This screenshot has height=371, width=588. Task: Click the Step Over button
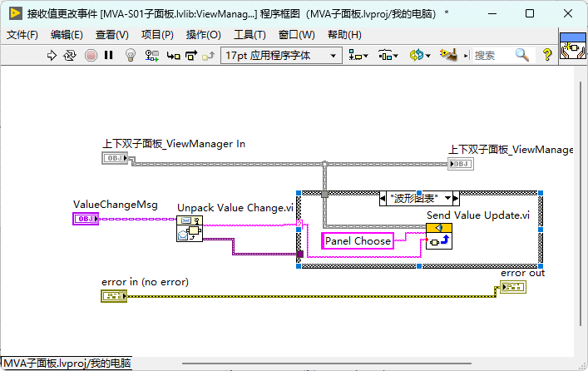coord(191,56)
